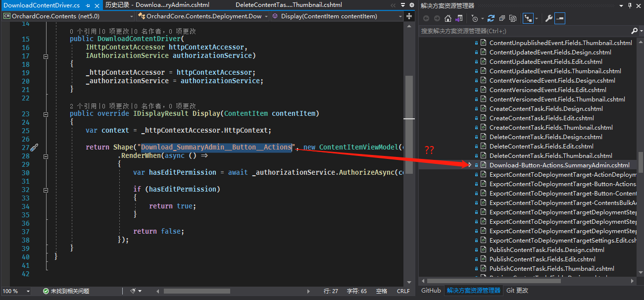644x300 pixels.
Task: Open the search options dropdown arrow
Action: [641, 31]
